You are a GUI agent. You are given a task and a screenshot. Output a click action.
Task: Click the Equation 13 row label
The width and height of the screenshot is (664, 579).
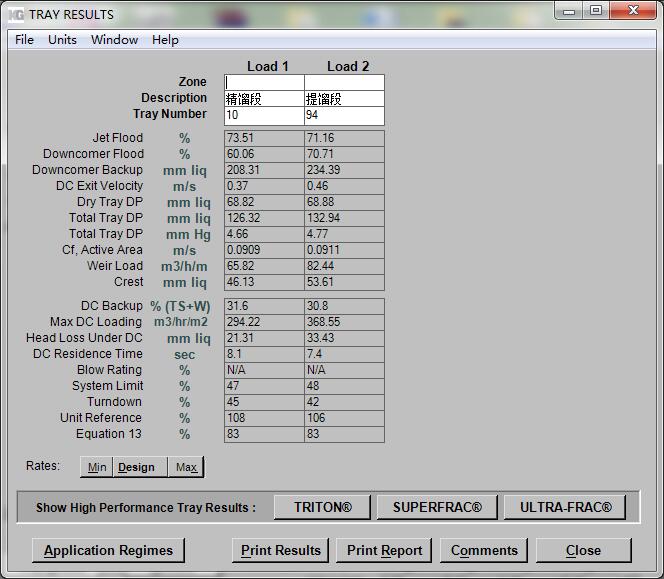pyautogui.click(x=109, y=434)
